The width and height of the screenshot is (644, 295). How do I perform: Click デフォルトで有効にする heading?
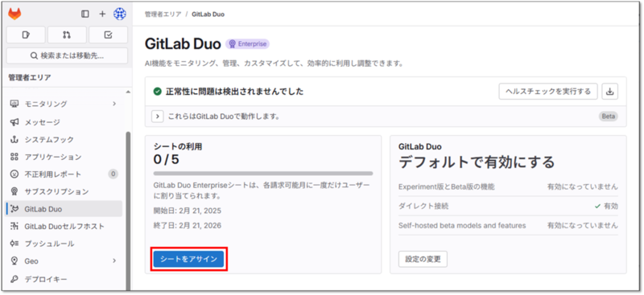(477, 162)
